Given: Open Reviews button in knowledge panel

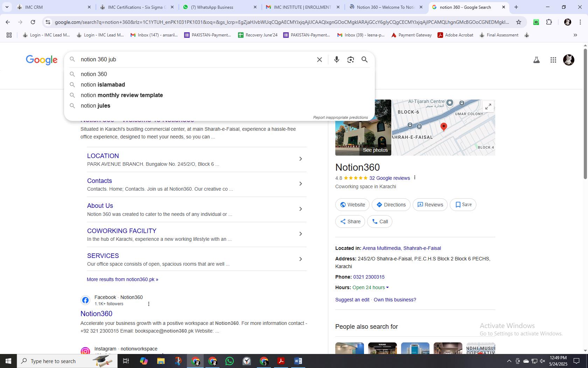Looking at the screenshot, I should pyautogui.click(x=430, y=205).
